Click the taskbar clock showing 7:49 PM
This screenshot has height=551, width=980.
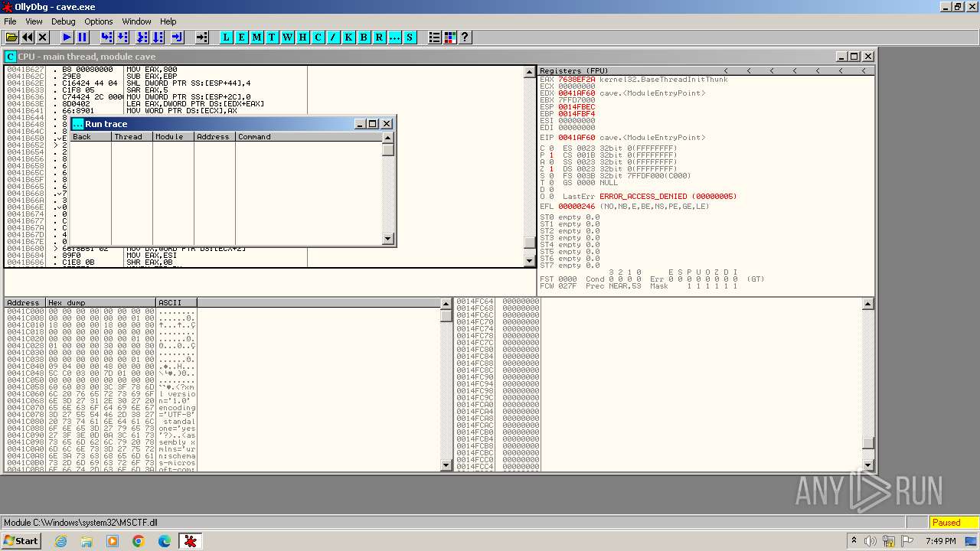click(x=940, y=541)
